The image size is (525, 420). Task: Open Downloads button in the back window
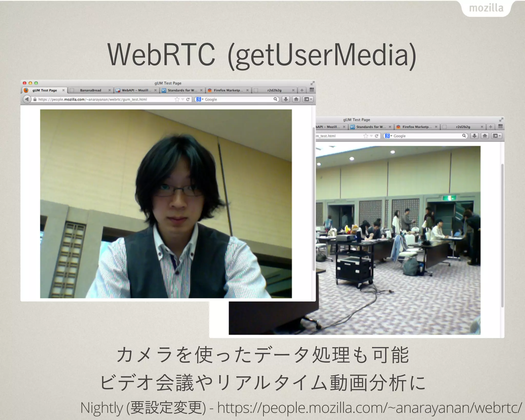(474, 136)
